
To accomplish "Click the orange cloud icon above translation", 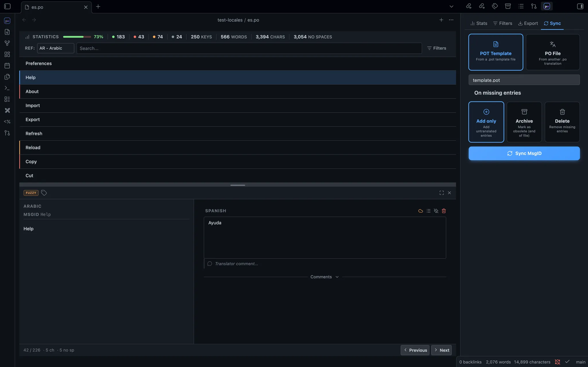I will pyautogui.click(x=421, y=211).
